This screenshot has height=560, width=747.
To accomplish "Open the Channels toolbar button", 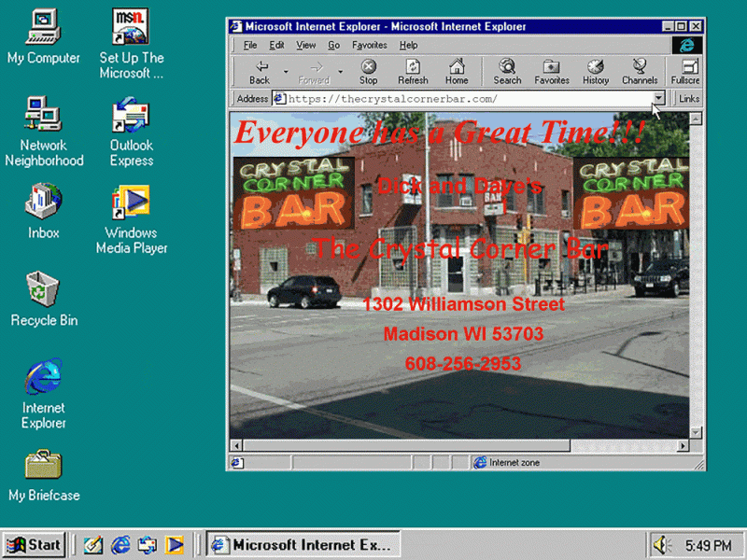I will pos(640,71).
